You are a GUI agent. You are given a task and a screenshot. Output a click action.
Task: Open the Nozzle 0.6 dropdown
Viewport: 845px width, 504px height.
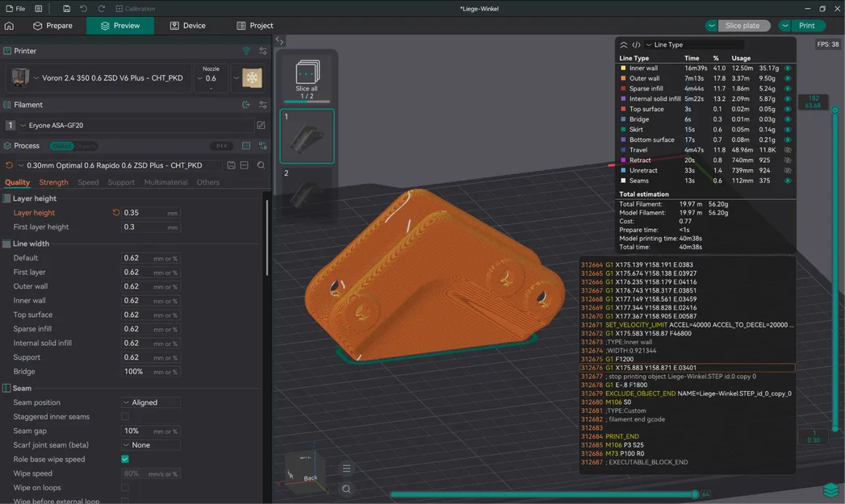tap(211, 77)
